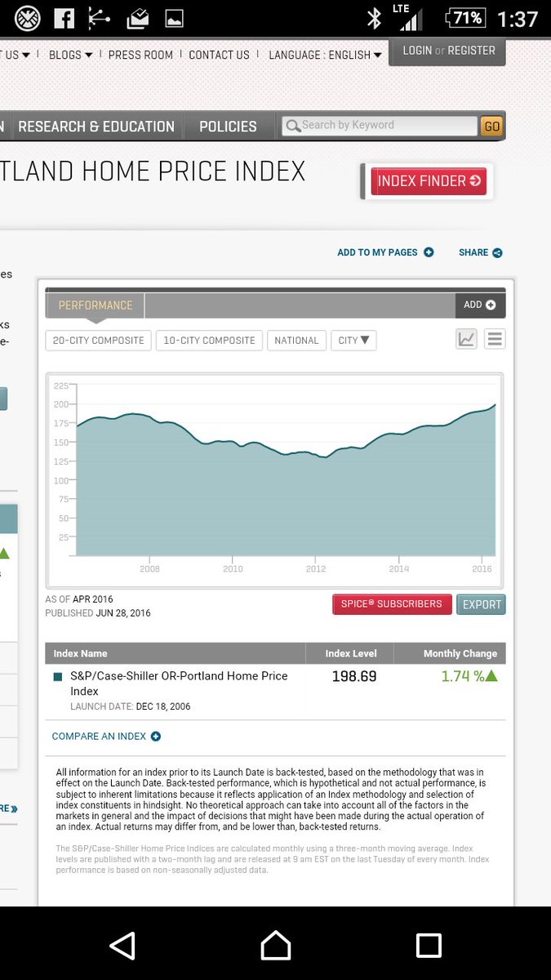Viewport: 551px width, 980px height.
Task: Click the GO search button
Action: point(491,127)
